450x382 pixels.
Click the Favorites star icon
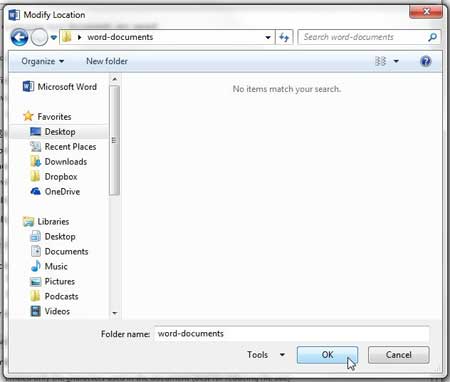tap(28, 116)
